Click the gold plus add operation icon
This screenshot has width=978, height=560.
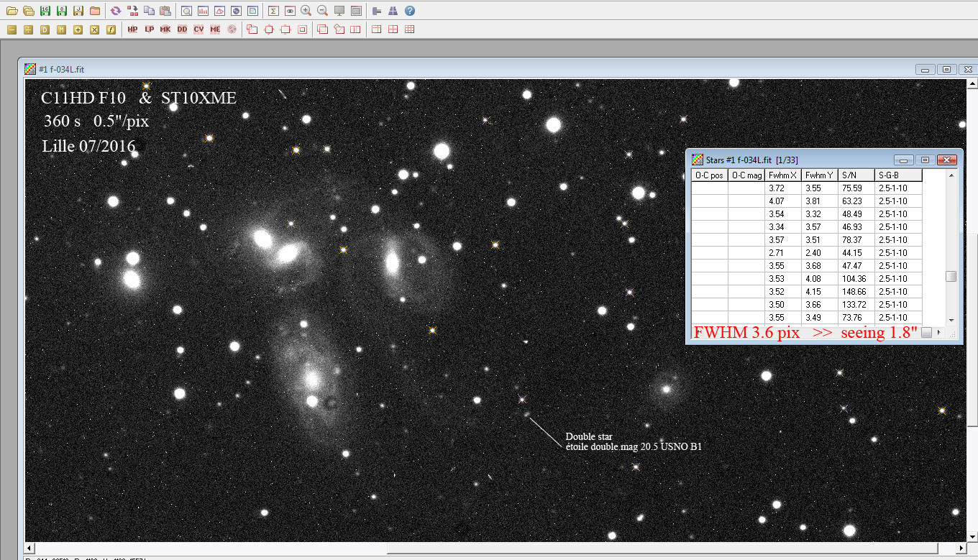pos(78,29)
